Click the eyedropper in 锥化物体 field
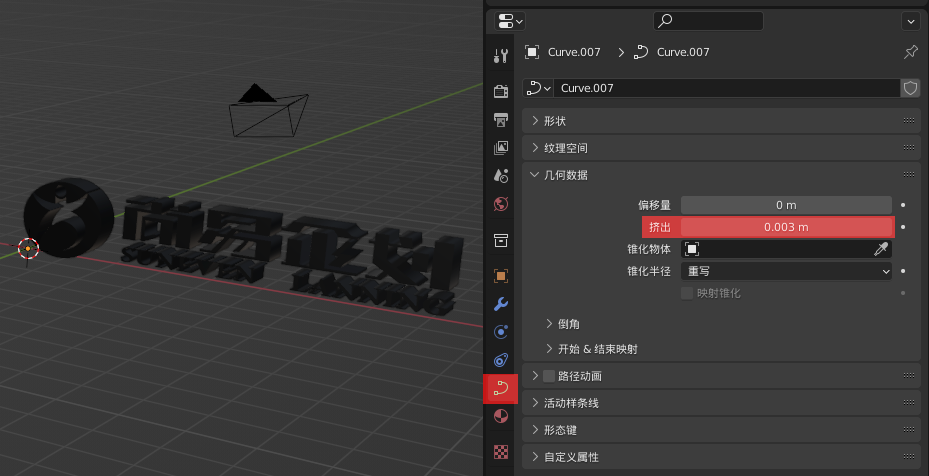The image size is (929, 476). (881, 249)
